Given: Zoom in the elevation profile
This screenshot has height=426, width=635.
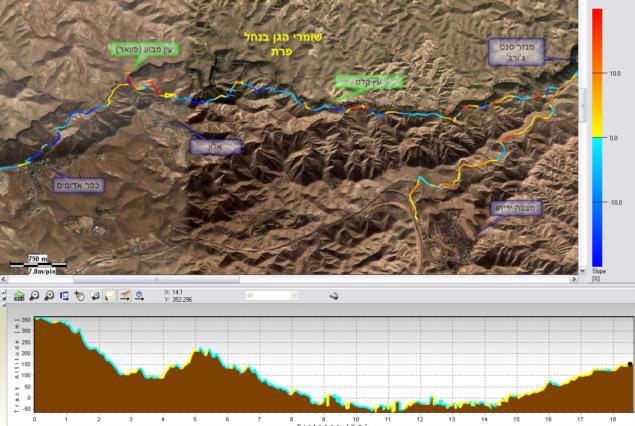Looking at the screenshot, I should coord(49,296).
